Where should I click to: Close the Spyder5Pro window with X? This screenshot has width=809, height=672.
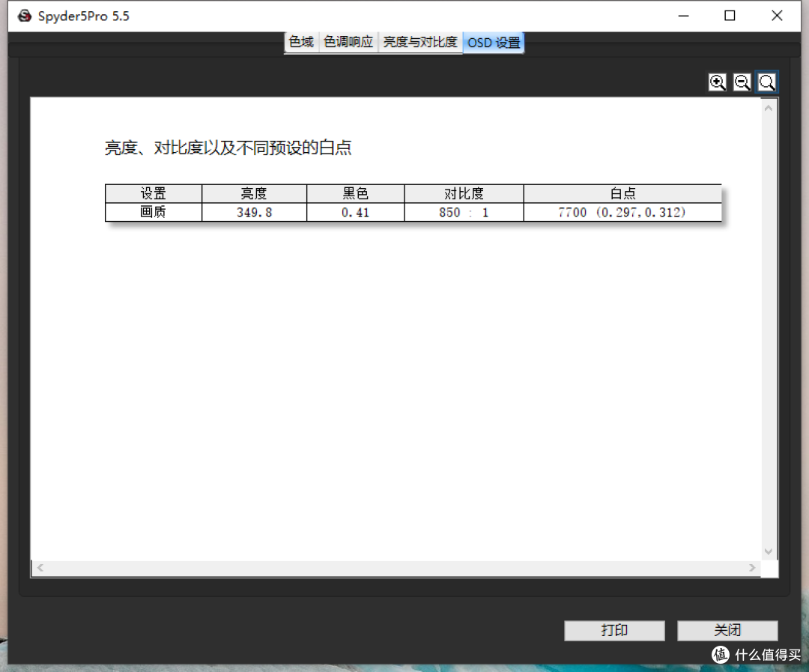click(777, 16)
